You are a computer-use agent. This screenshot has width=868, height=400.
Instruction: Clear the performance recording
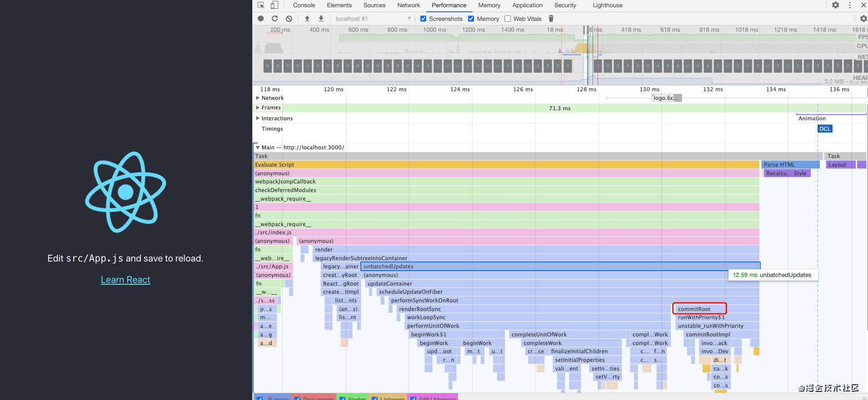[289, 19]
